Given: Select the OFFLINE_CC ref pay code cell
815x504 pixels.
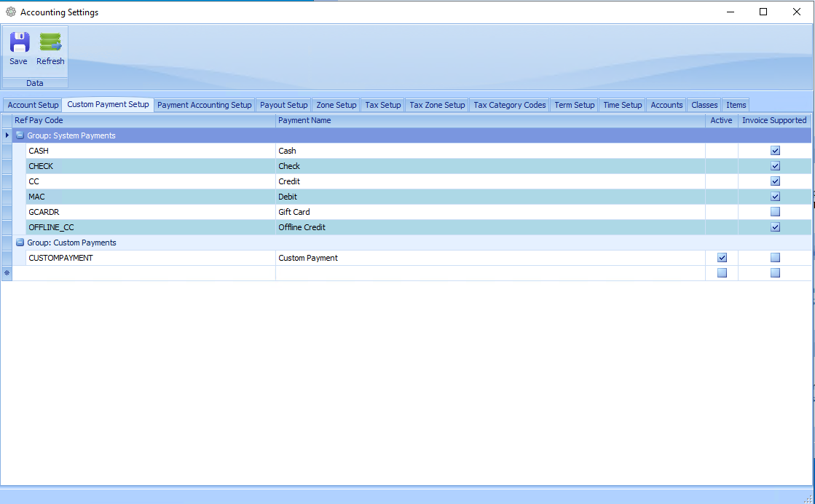Looking at the screenshot, I should point(151,227).
